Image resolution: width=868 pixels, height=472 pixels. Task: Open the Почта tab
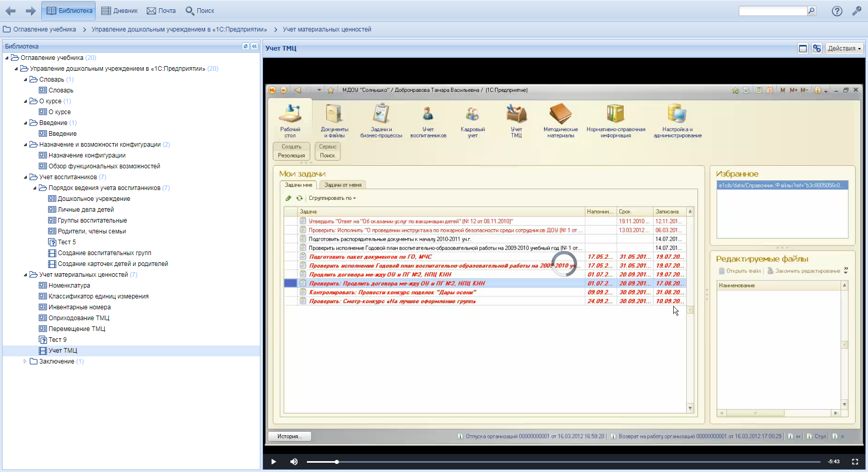(x=161, y=11)
